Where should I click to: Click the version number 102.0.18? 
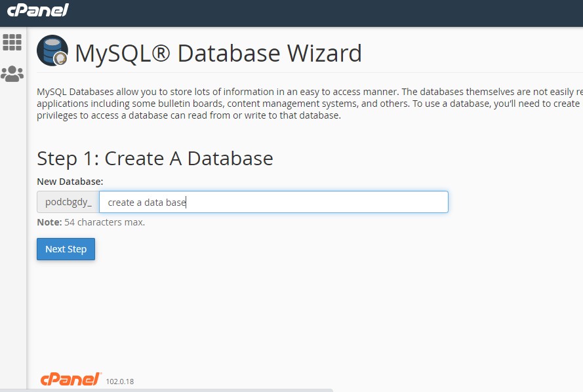pyautogui.click(x=120, y=382)
